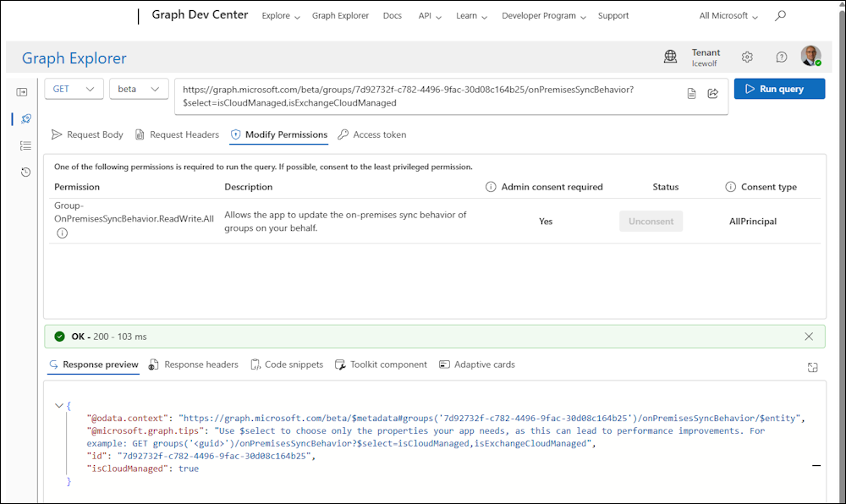This screenshot has height=504, width=846.
Task: Click the permission name info icon
Action: [x=62, y=233]
